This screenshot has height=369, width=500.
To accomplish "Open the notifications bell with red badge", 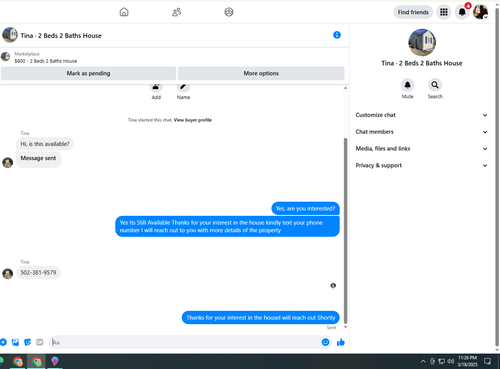I will coord(462,12).
